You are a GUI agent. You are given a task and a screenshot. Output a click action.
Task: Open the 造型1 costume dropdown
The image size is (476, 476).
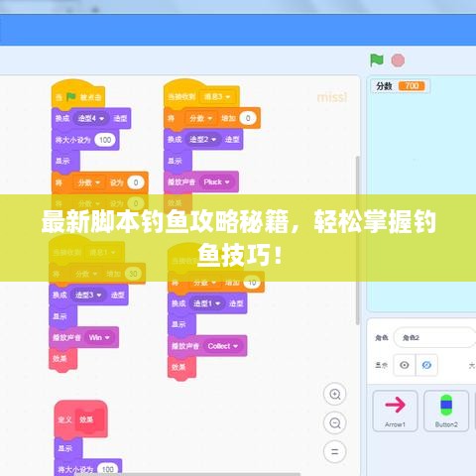click(207, 303)
